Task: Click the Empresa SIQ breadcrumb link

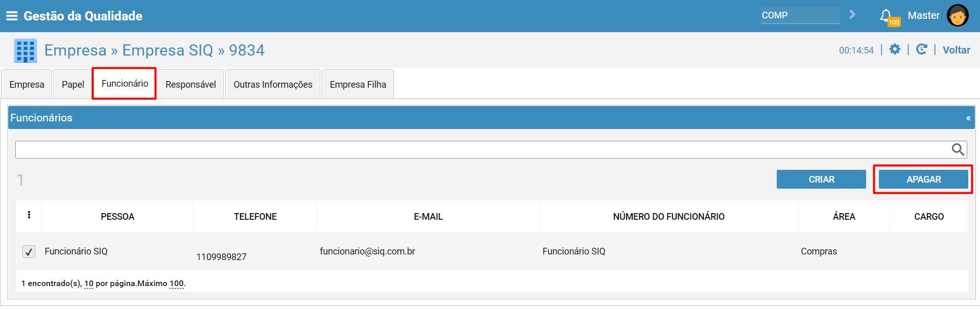Action: 168,50
